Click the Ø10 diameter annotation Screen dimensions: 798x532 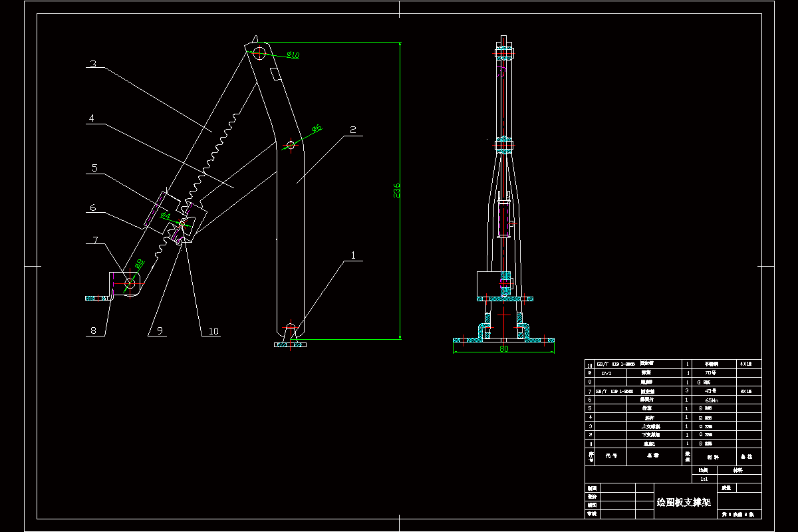click(293, 55)
